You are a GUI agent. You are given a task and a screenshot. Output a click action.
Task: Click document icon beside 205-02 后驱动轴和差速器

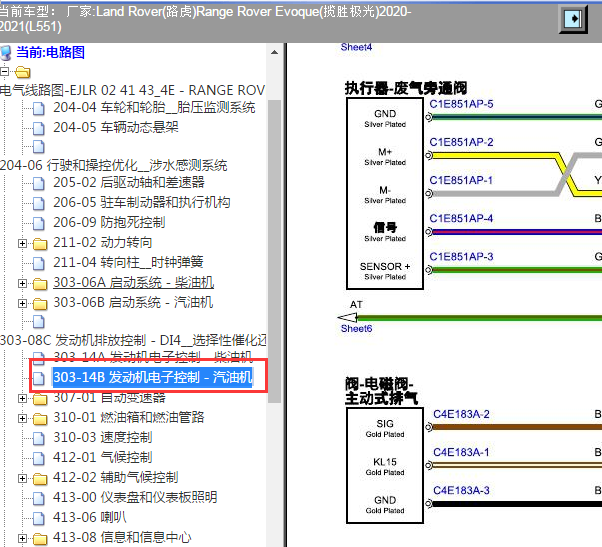click(39, 183)
